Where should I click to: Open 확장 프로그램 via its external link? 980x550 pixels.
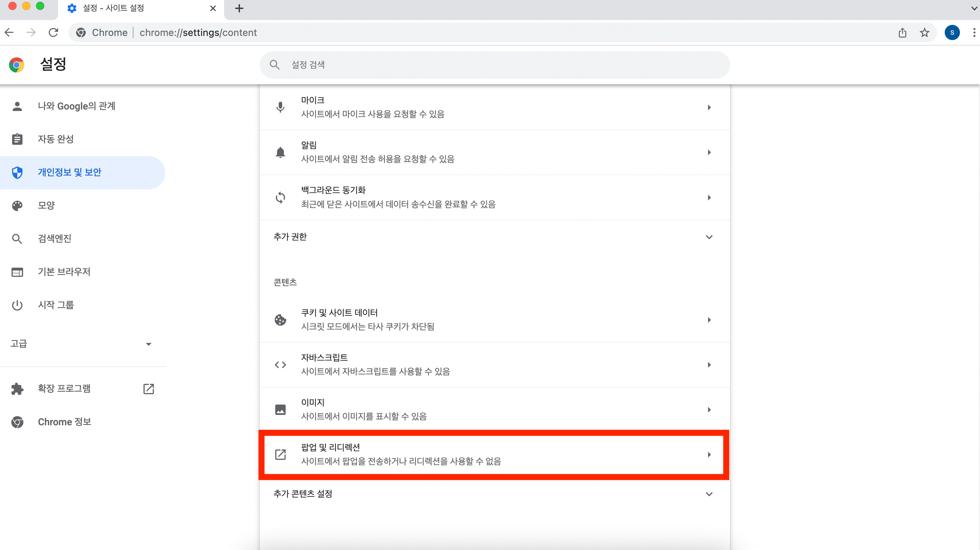[x=148, y=388]
